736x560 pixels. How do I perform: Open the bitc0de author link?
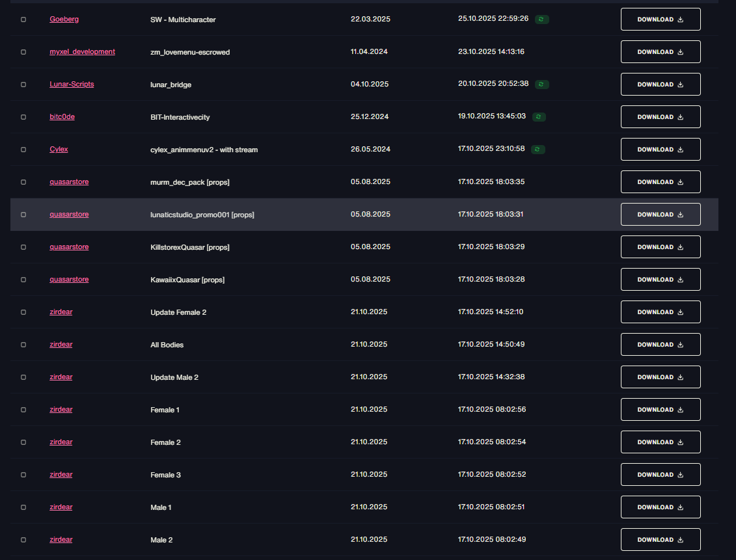tap(62, 117)
